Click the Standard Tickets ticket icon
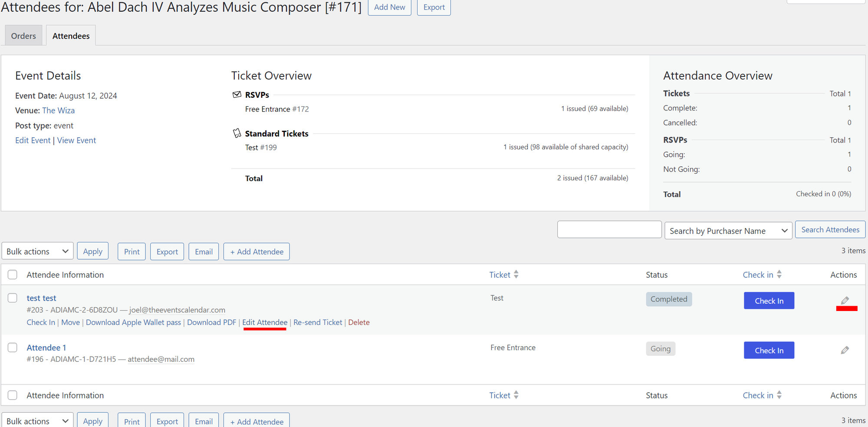The height and width of the screenshot is (427, 868). (x=237, y=133)
